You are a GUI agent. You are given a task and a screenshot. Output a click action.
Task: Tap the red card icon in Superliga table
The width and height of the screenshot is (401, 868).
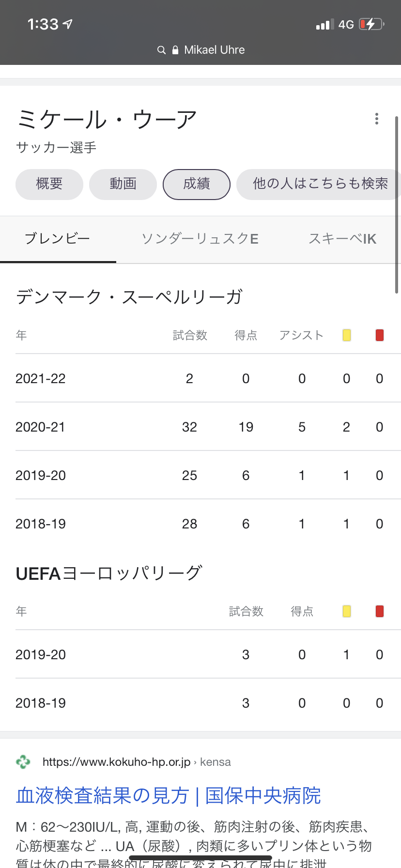(380, 335)
